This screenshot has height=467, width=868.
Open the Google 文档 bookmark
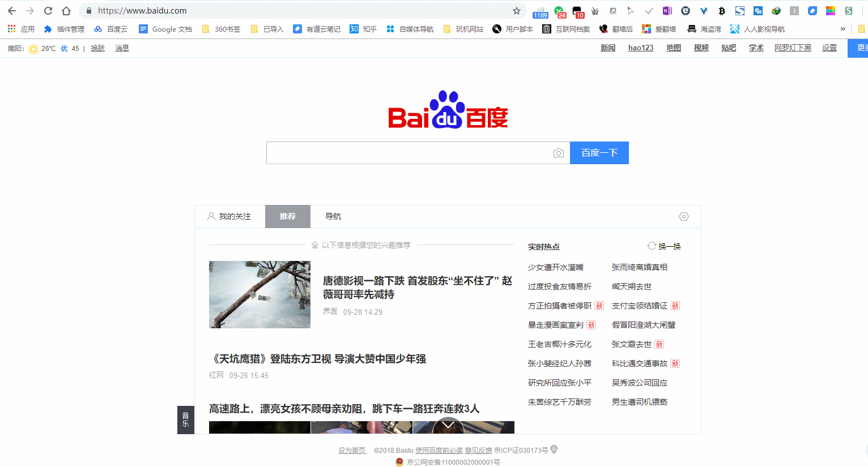(165, 29)
